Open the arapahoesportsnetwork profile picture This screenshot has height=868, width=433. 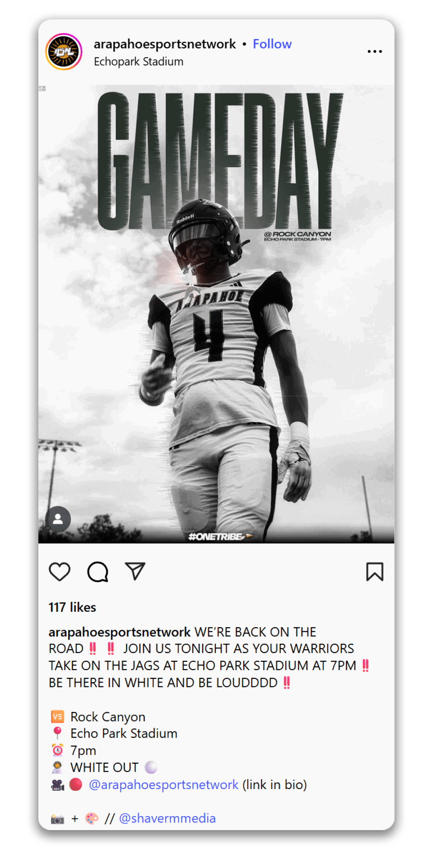click(x=64, y=52)
